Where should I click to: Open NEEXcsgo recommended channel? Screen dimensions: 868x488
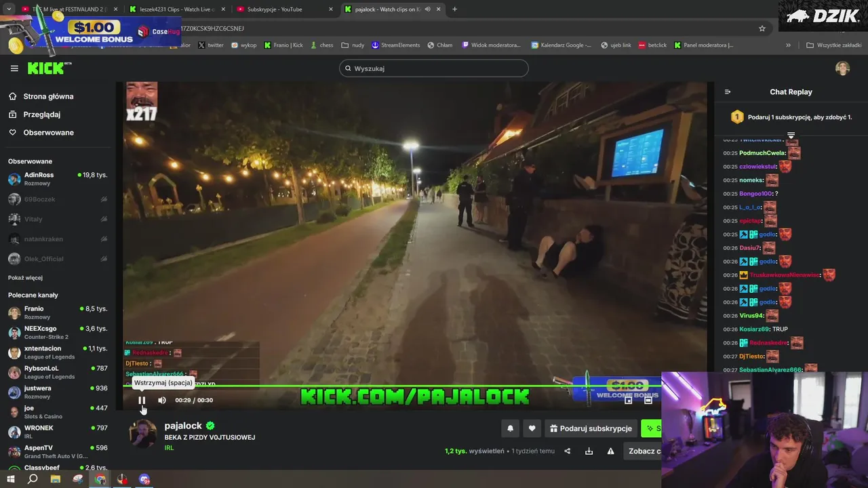click(58, 332)
